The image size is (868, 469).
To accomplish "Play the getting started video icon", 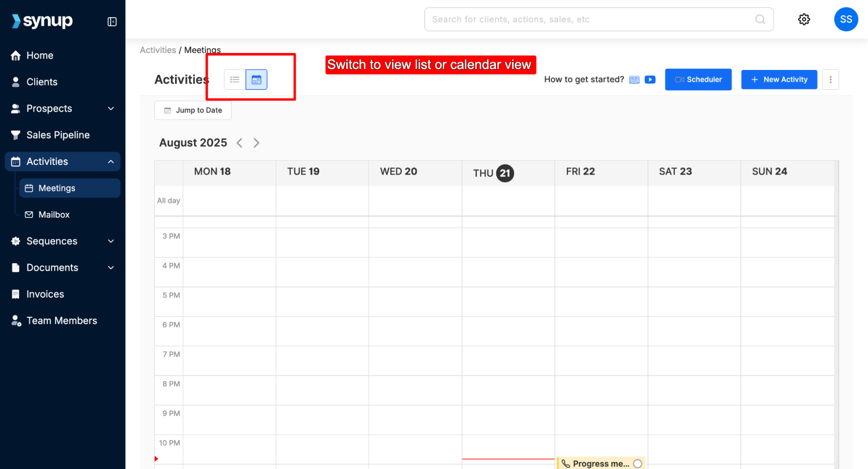I will [650, 79].
